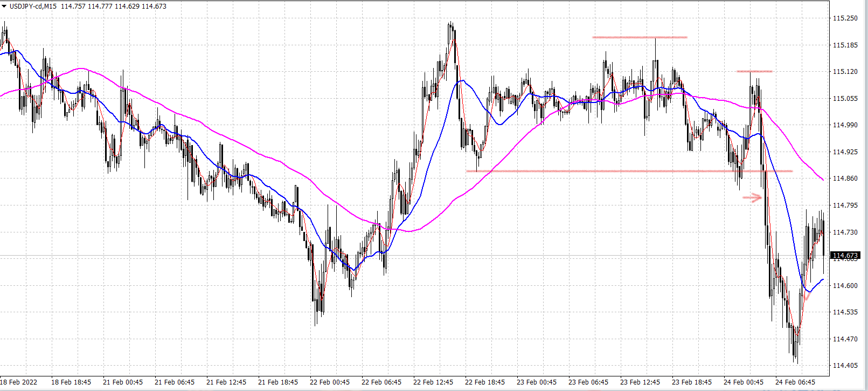
Task: Click the open price 114.757 in header
Action: click(x=73, y=6)
